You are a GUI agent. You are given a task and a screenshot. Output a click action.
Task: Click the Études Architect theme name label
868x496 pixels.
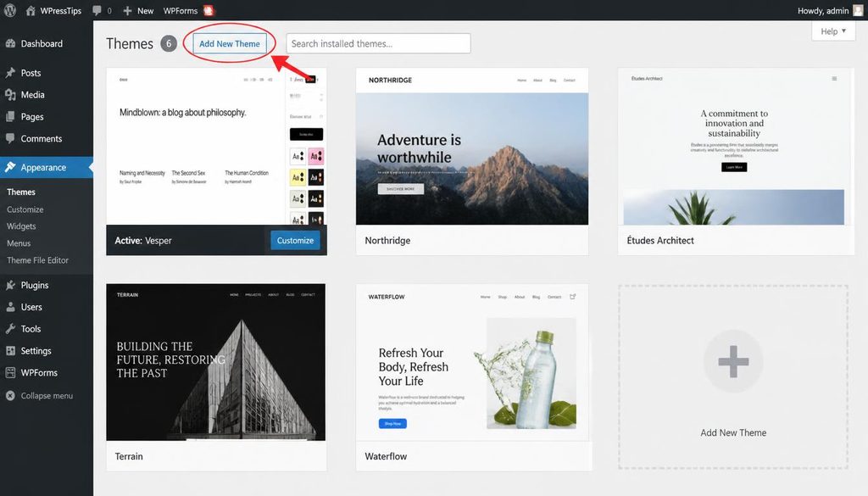(x=659, y=240)
